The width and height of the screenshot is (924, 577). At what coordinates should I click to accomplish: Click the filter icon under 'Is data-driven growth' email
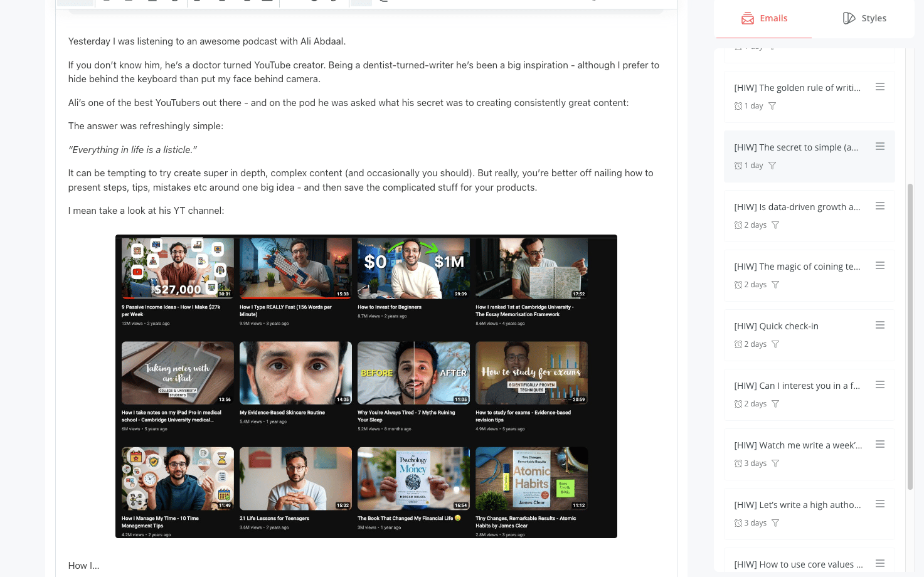click(775, 225)
